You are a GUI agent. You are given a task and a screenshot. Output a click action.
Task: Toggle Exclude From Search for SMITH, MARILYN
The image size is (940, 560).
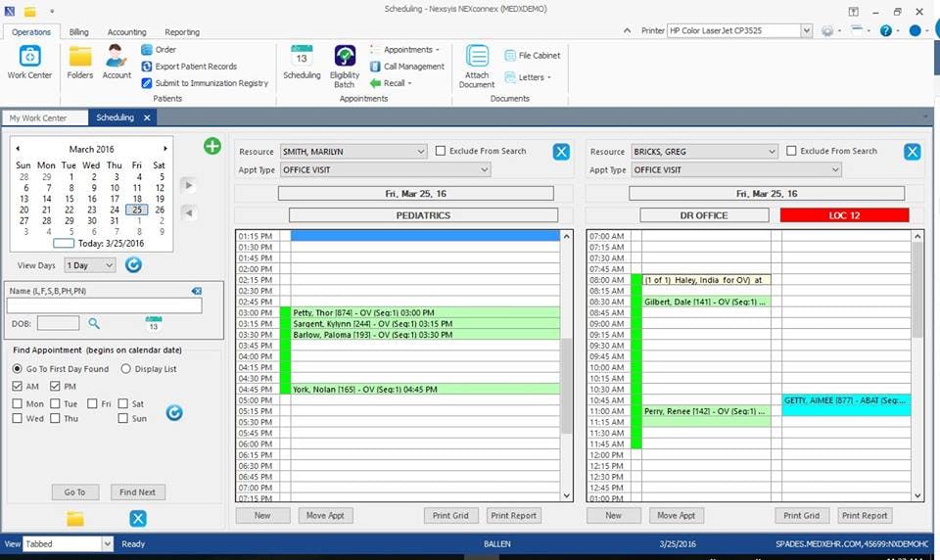point(441,151)
